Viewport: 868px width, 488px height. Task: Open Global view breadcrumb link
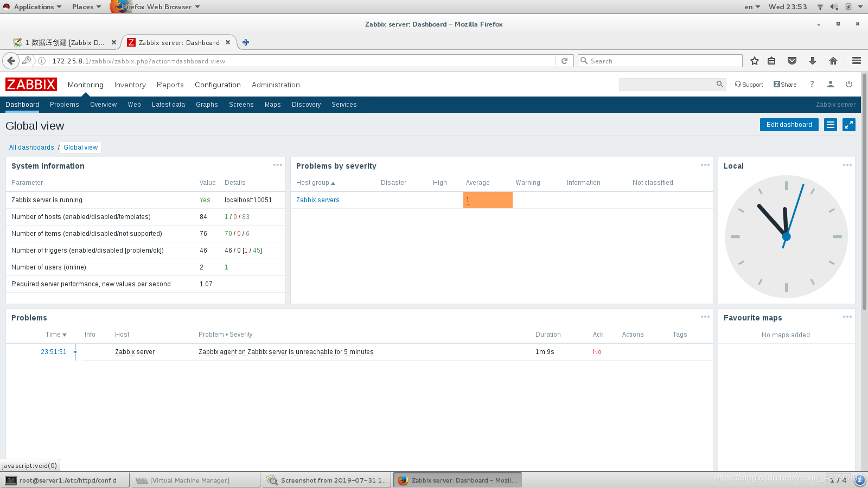(x=81, y=147)
